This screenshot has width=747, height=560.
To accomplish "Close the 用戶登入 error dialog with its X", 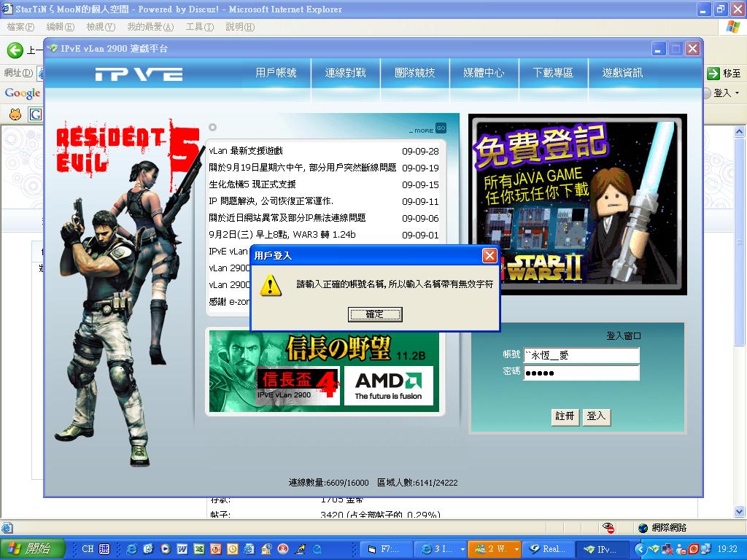I will coord(489,256).
